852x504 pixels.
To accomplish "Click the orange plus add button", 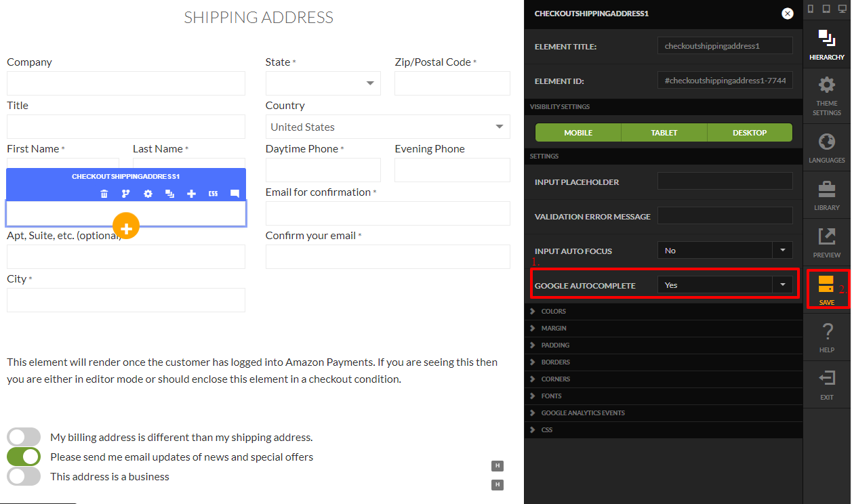I will pos(127,226).
